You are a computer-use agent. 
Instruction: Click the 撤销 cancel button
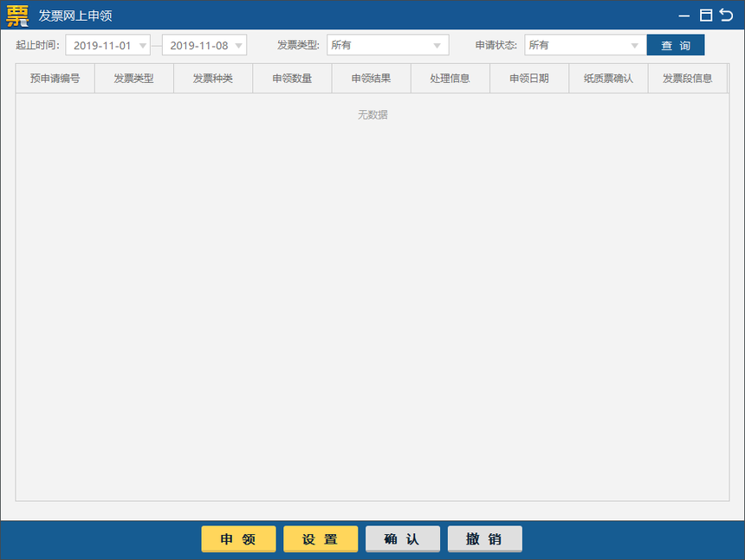coord(484,539)
